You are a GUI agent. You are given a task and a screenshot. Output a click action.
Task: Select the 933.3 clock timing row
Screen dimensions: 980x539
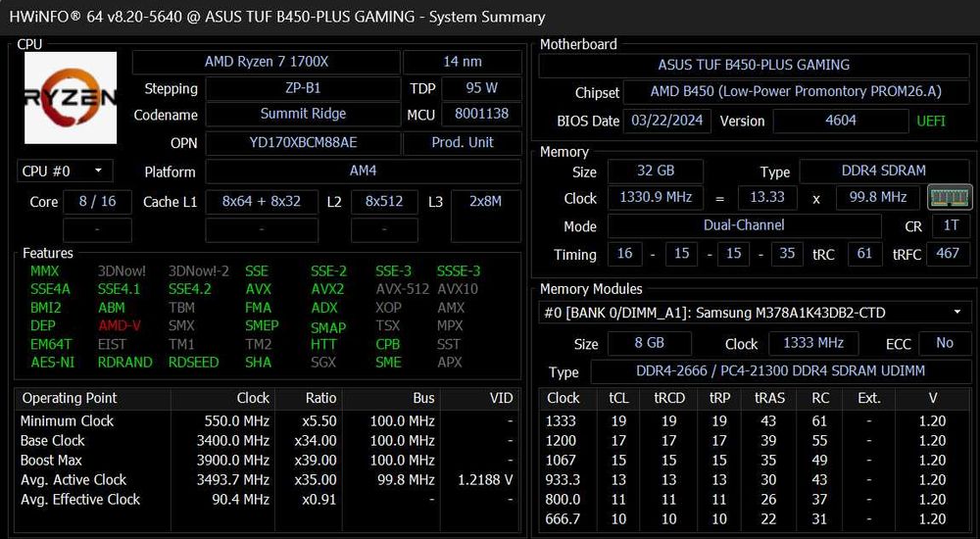click(x=754, y=480)
